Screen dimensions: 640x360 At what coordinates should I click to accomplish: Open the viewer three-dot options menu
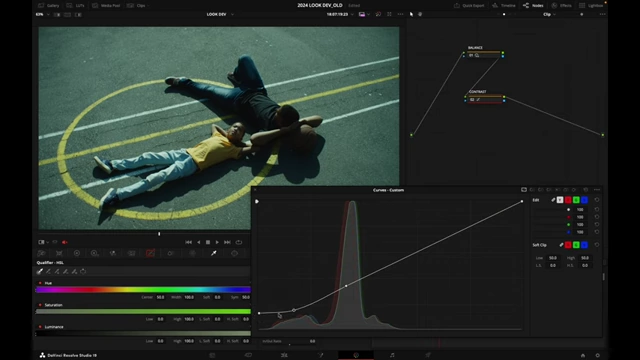click(x=400, y=14)
